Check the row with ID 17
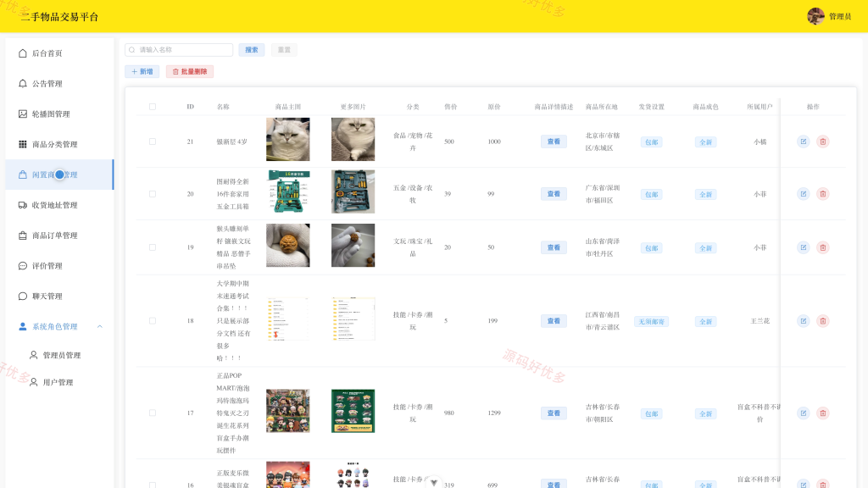868x488 pixels. coord(153,413)
